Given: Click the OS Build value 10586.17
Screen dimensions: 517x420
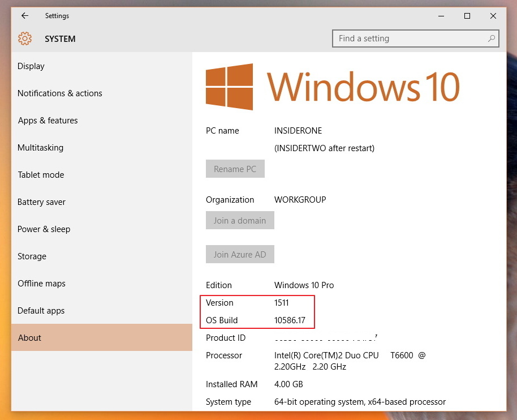Looking at the screenshot, I should coord(290,320).
